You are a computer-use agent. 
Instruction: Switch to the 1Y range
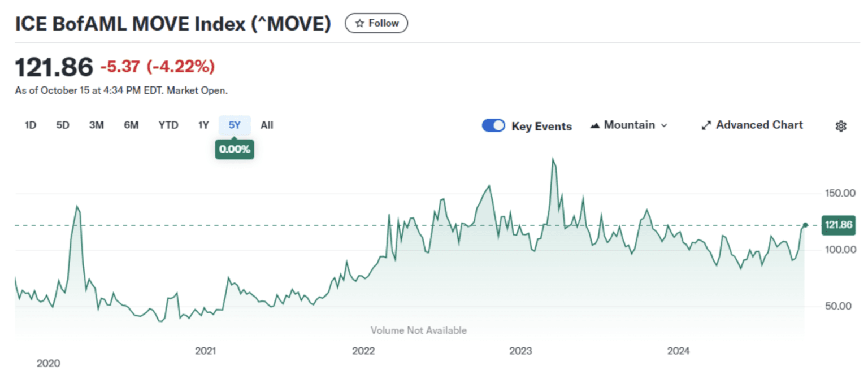click(x=203, y=125)
